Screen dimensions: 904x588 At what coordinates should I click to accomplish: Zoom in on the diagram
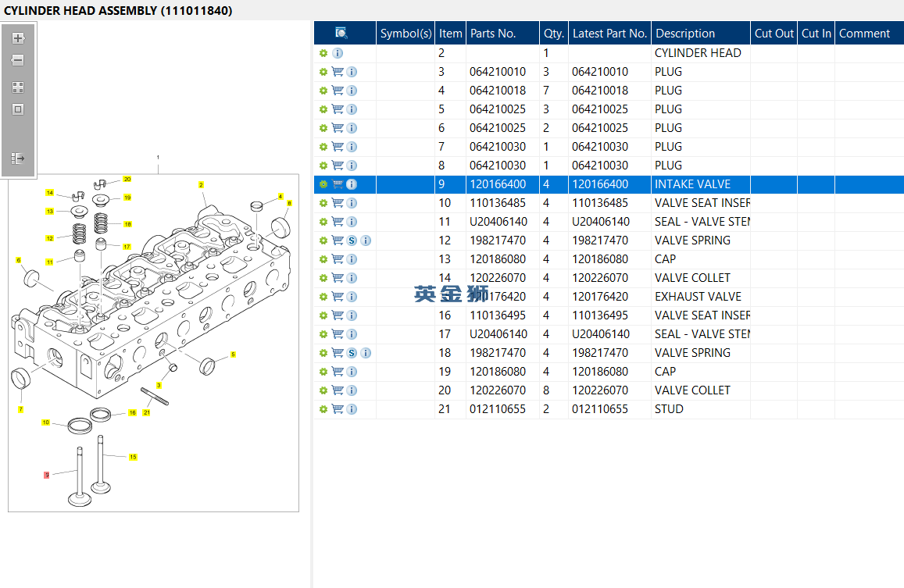pyautogui.click(x=18, y=38)
